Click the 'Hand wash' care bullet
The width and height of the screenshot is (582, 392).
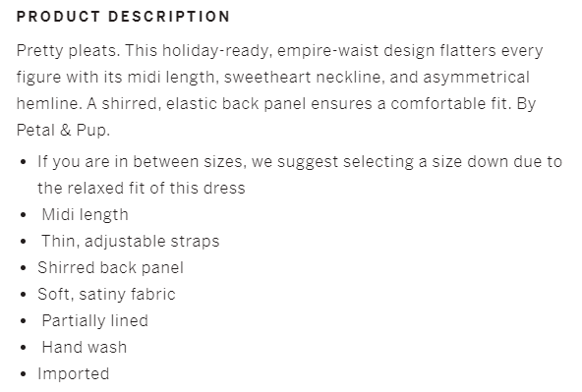pos(84,348)
